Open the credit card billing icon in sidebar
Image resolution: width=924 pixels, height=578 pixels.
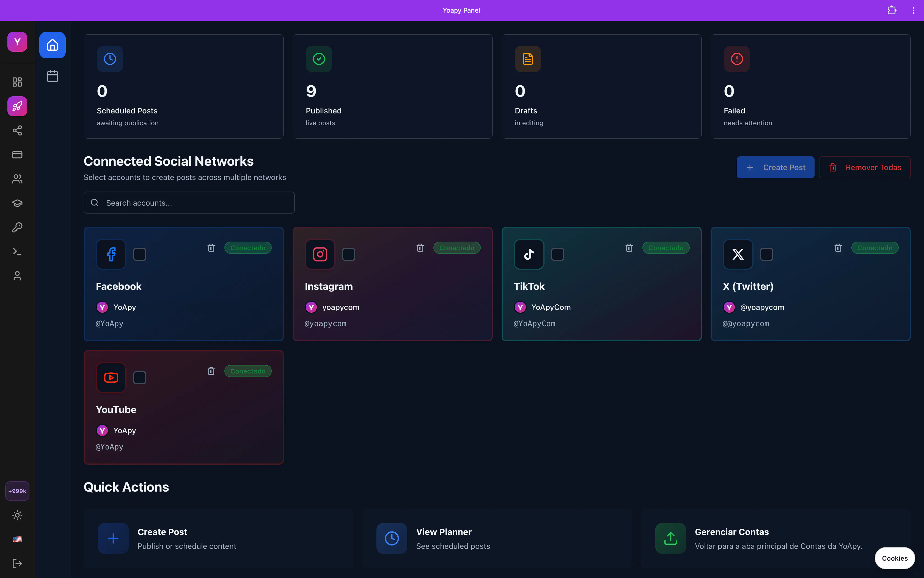pyautogui.click(x=17, y=154)
